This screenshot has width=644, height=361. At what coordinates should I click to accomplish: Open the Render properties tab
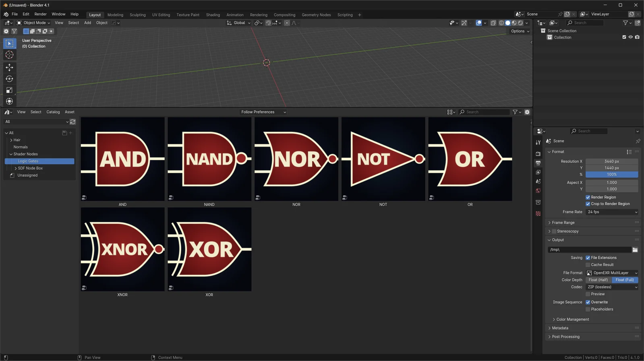538,154
